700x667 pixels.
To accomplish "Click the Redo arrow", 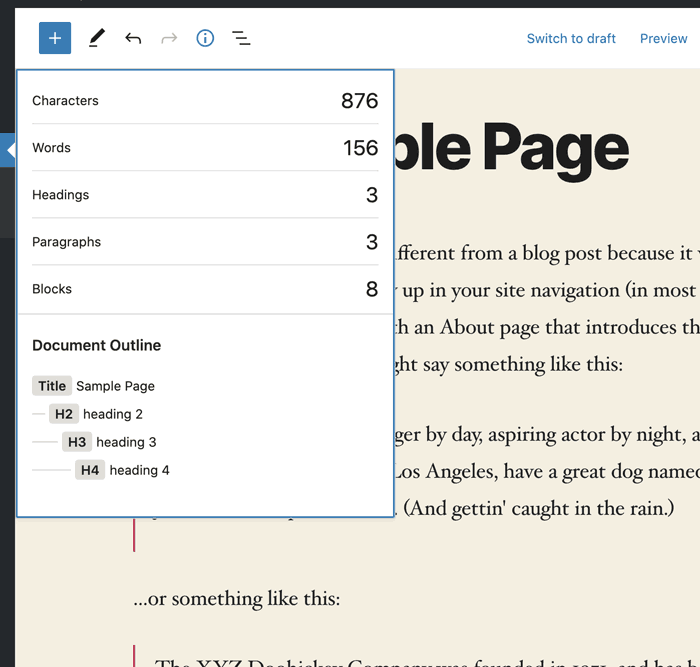I will (169, 38).
